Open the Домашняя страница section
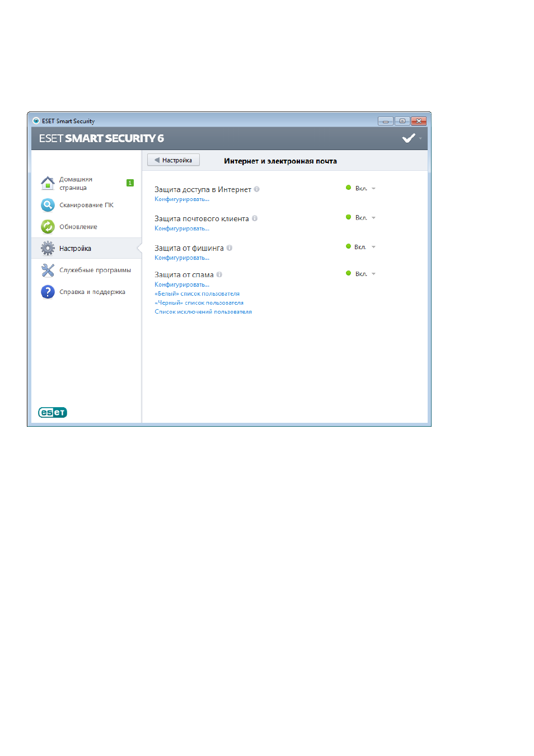 point(87,183)
